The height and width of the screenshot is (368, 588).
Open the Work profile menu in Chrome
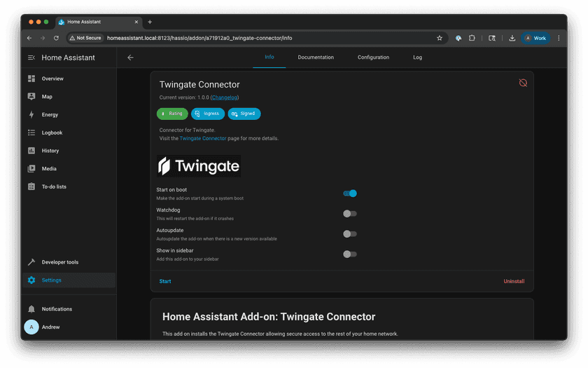[x=535, y=38]
